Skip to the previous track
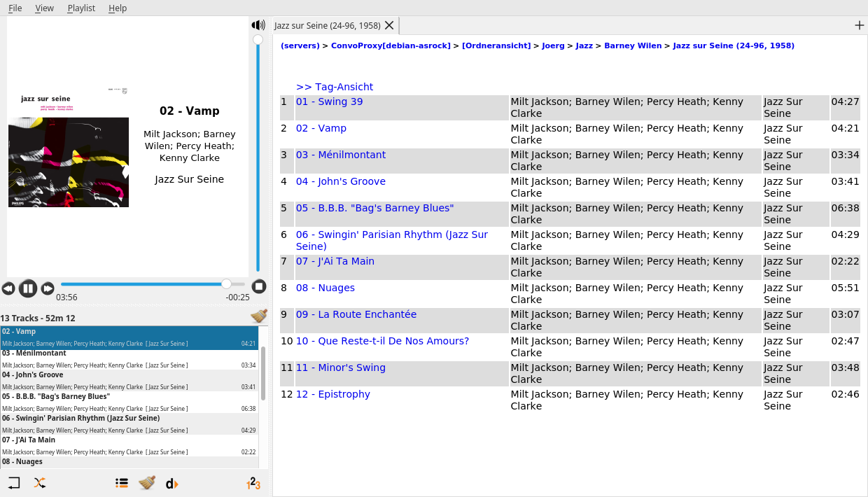This screenshot has width=868, height=497. coord(8,288)
